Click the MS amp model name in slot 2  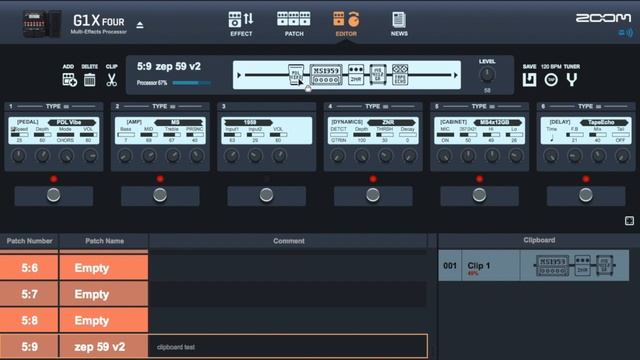[178, 122]
